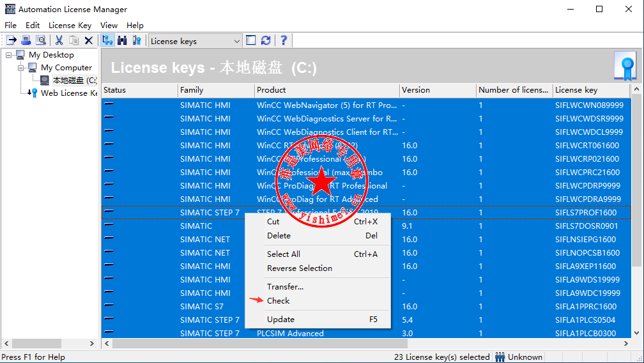Viewport: 644px width, 363px height.
Task: Choose Select All in context menu
Action: pos(318,254)
